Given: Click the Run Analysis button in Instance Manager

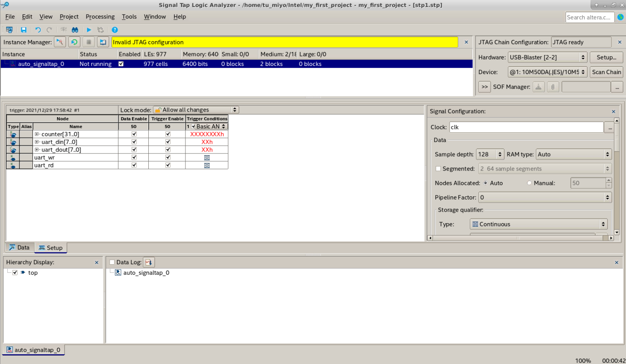Looking at the screenshot, I should pos(60,42).
